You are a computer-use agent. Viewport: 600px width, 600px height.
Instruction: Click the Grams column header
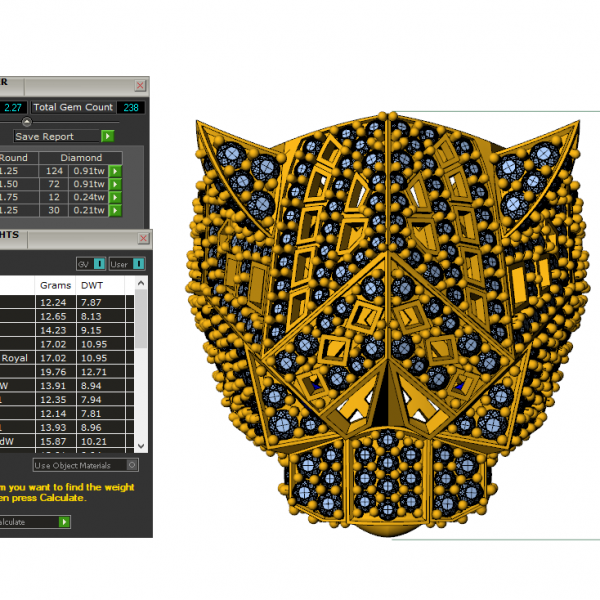(55, 285)
